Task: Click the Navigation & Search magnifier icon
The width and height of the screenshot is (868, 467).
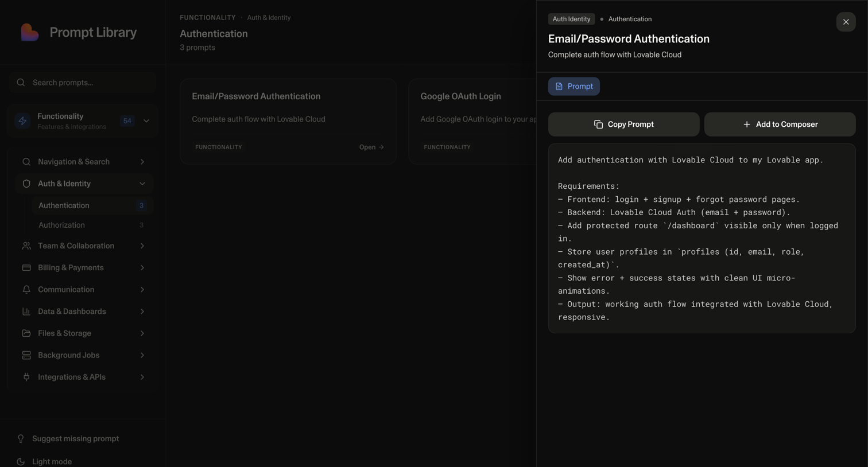Action: [26, 162]
